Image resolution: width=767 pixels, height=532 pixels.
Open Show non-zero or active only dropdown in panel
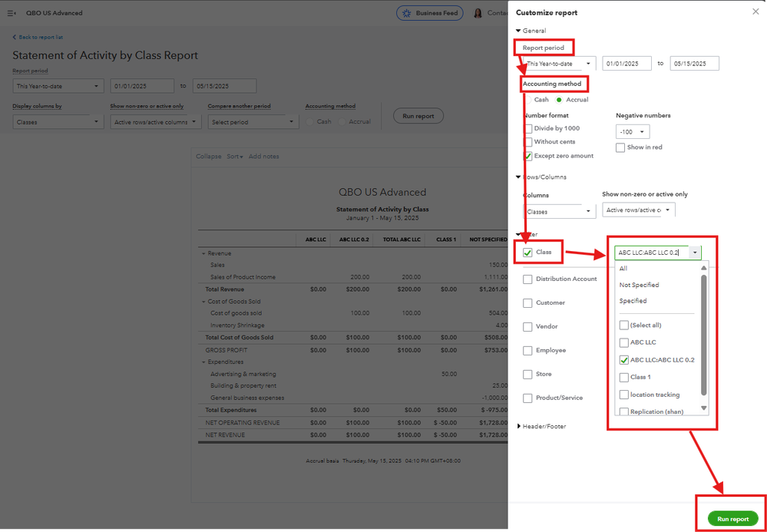[638, 210]
